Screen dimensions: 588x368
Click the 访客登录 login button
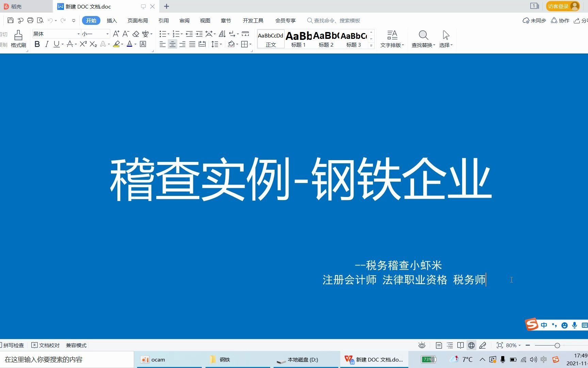pos(563,6)
